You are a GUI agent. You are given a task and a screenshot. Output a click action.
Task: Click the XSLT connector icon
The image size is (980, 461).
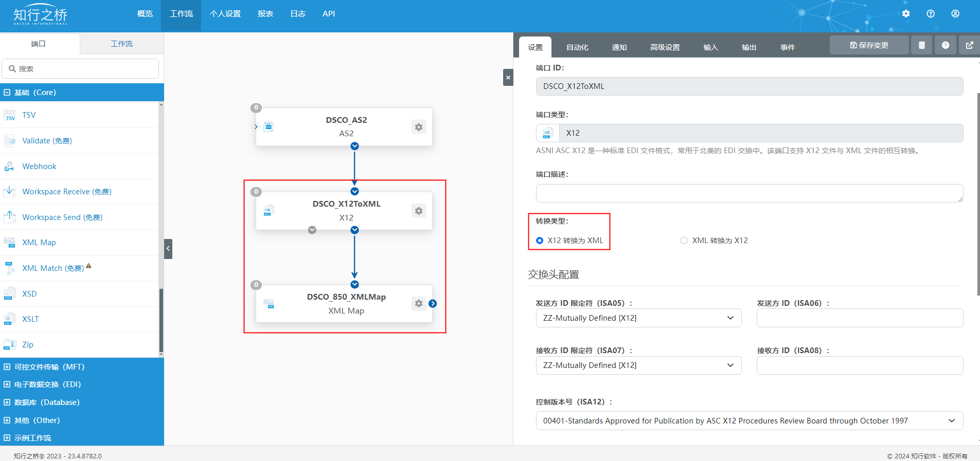click(10, 319)
